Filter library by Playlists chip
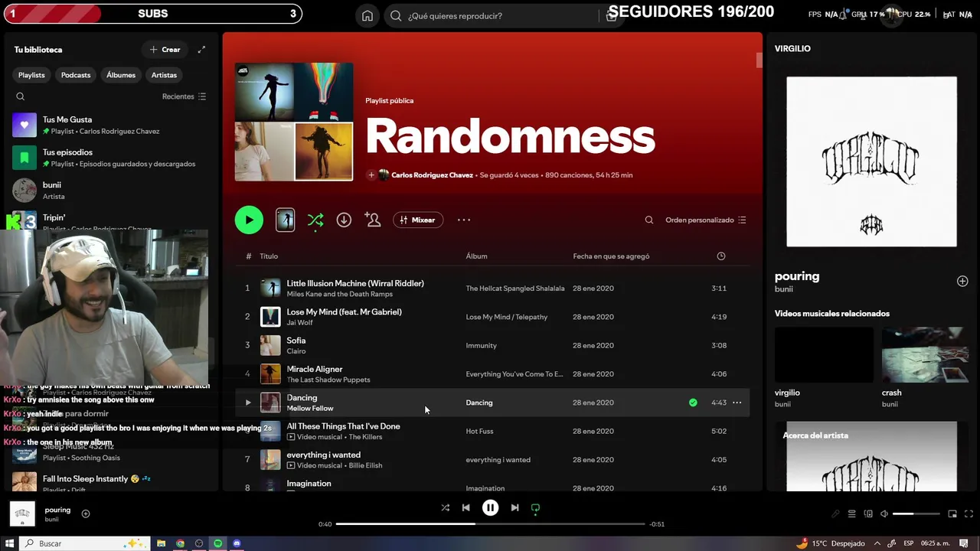 [x=31, y=75]
